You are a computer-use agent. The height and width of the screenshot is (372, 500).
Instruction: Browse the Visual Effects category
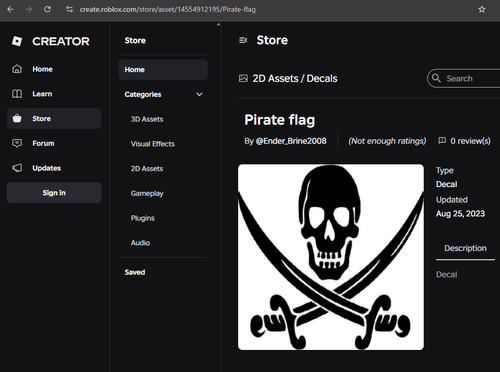point(153,144)
